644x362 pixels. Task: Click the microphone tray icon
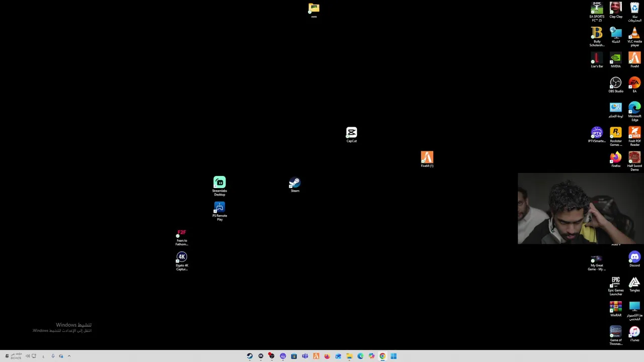(x=52, y=356)
